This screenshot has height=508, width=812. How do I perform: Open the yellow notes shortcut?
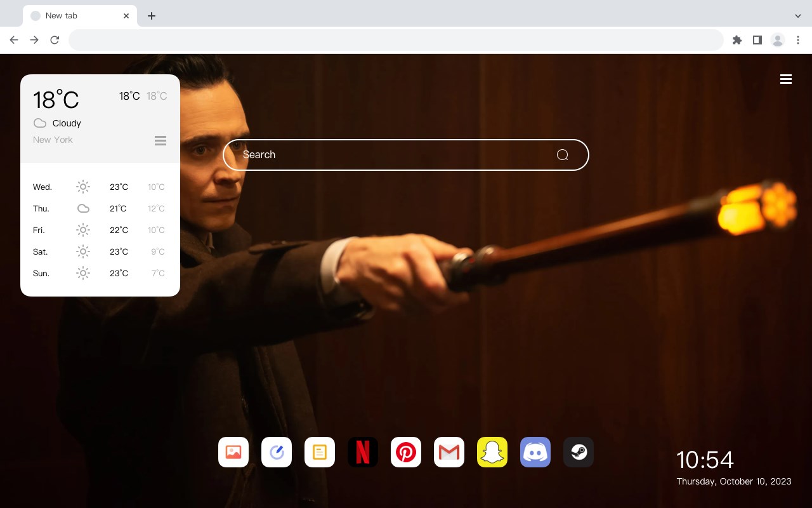320,452
